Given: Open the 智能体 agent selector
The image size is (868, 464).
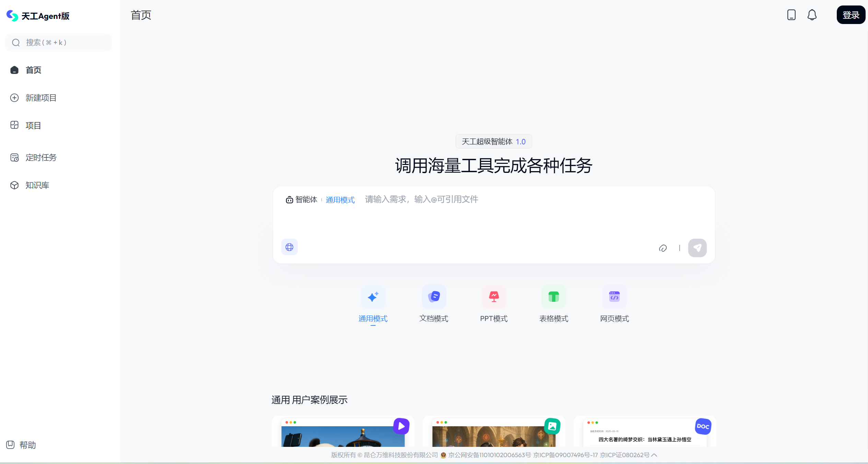Looking at the screenshot, I should [302, 199].
